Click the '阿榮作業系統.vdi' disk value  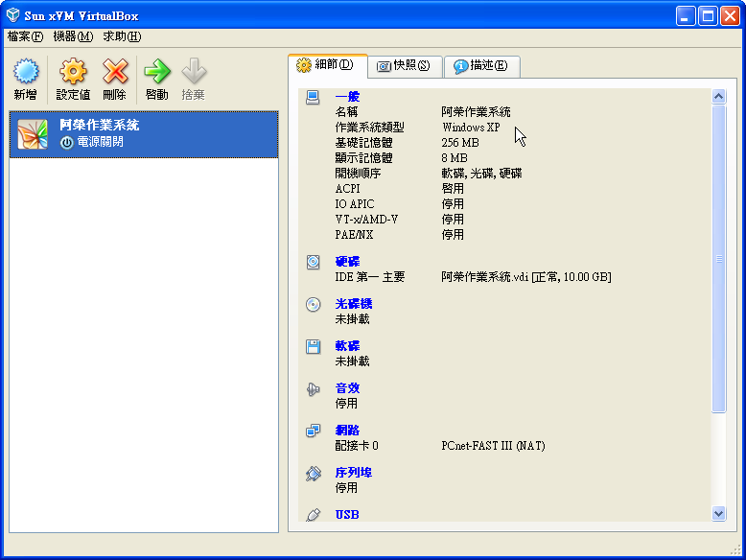point(526,277)
